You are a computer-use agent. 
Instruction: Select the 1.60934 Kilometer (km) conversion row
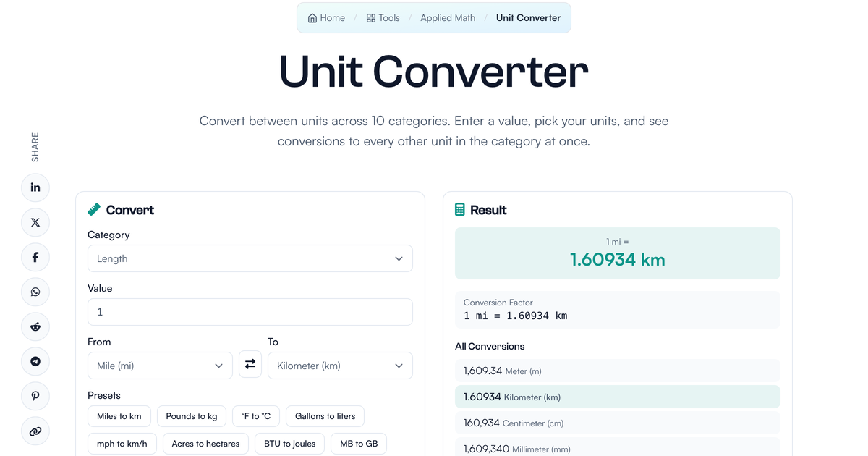point(618,397)
